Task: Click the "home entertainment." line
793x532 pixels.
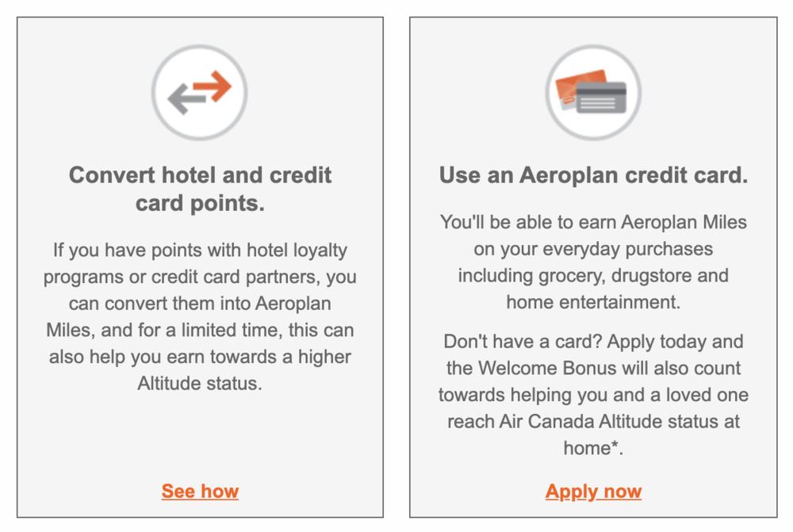Action: tap(593, 302)
